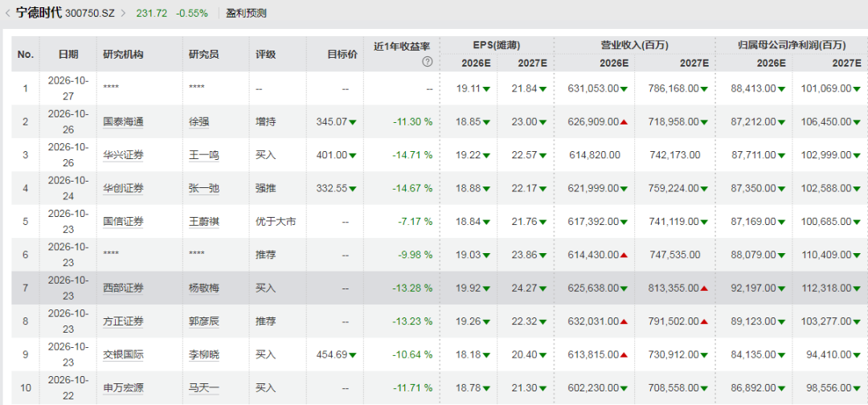Click the 强推 rating in 华创证券 row

coord(265,188)
